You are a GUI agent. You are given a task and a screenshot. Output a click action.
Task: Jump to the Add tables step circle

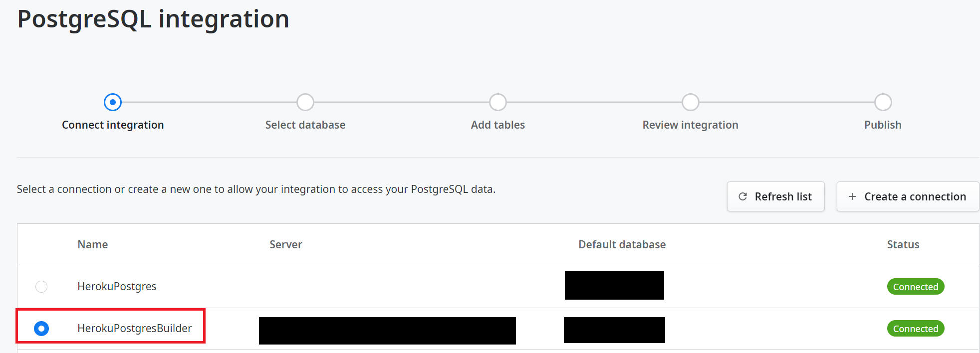[498, 102]
